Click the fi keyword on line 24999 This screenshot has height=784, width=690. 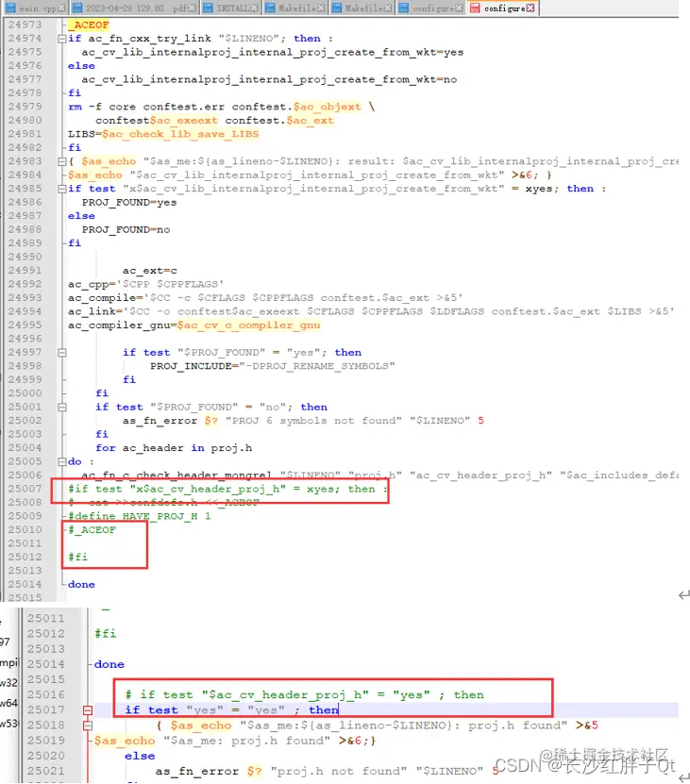(x=129, y=379)
